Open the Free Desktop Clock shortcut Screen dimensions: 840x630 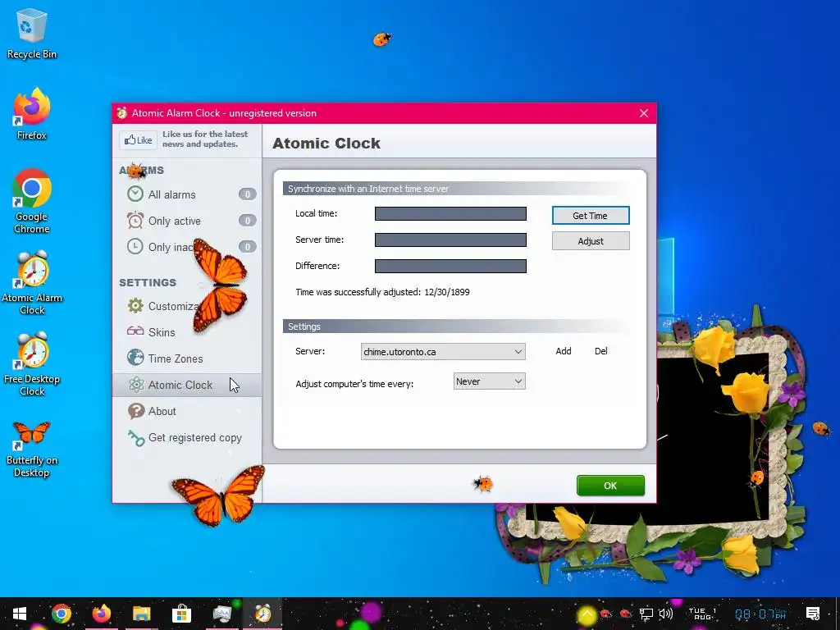32,364
